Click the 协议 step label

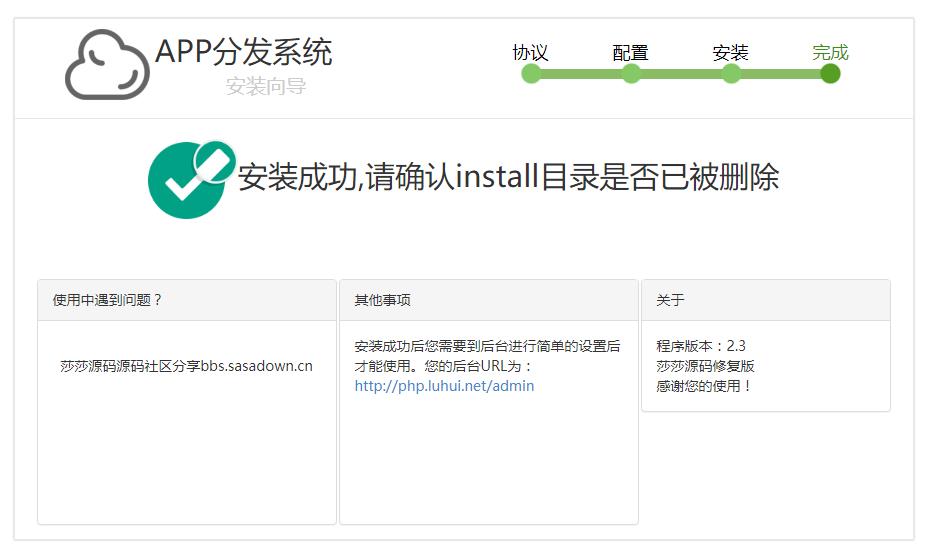click(531, 53)
